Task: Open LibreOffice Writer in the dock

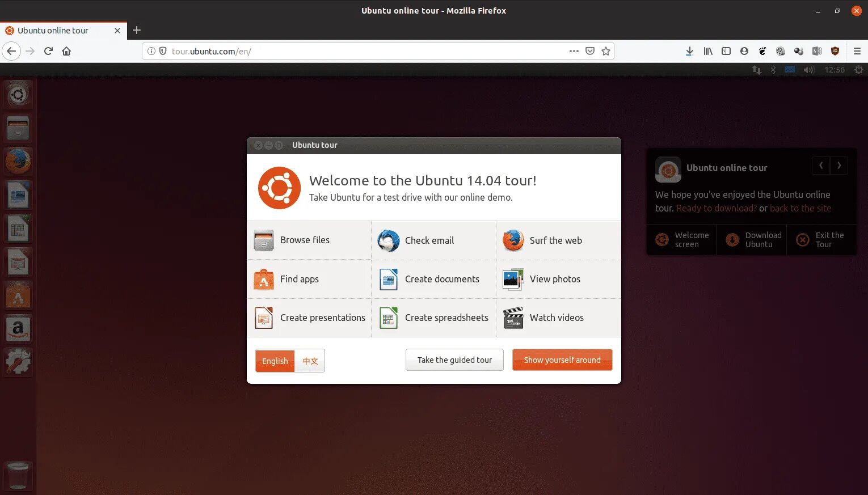Action: (18, 195)
